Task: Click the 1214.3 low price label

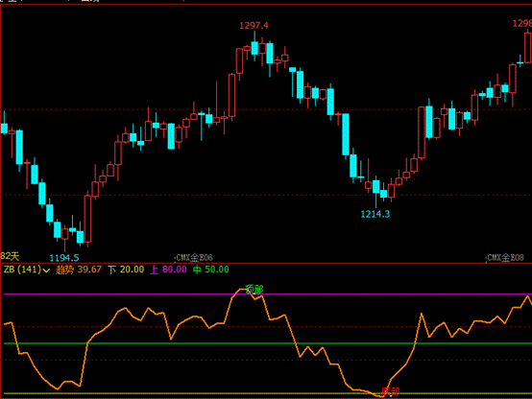Action: click(x=375, y=214)
